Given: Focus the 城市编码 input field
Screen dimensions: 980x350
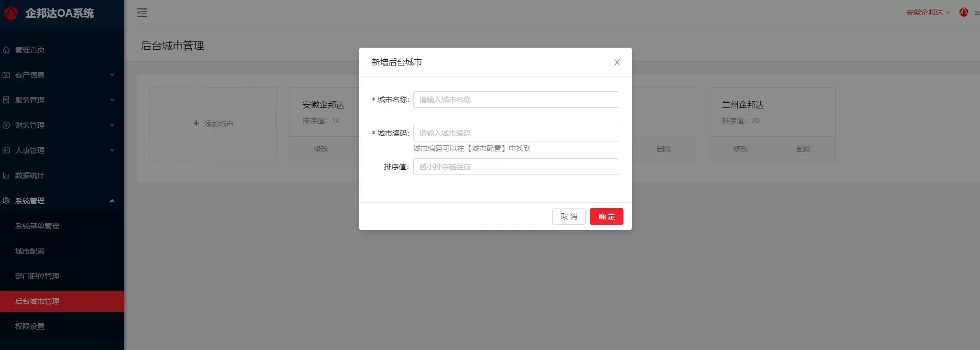Looking at the screenshot, I should click(x=515, y=133).
